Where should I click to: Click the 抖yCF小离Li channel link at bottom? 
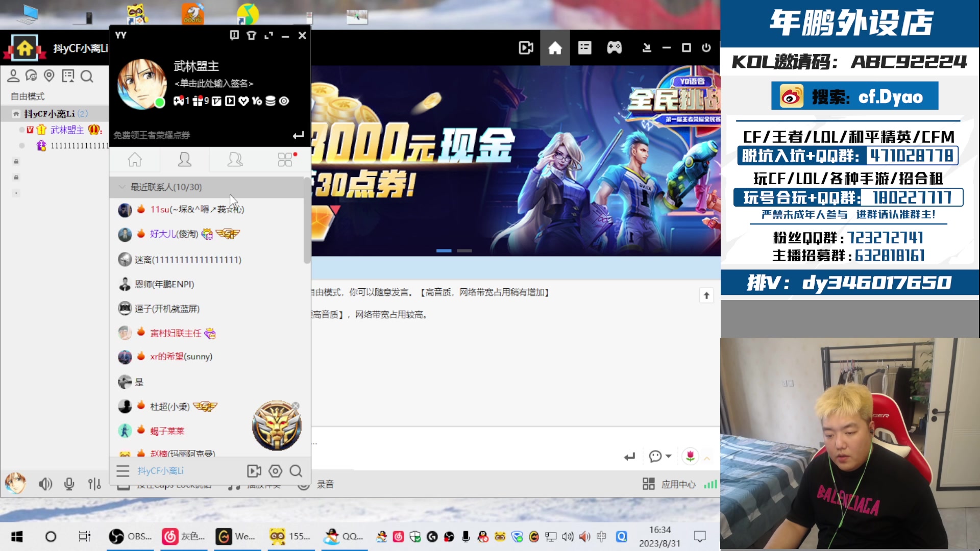tap(160, 471)
